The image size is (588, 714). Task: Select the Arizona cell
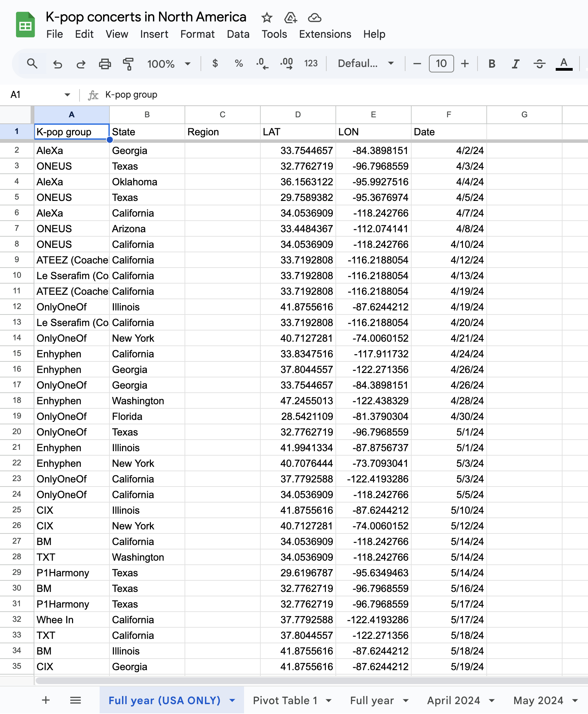click(x=147, y=229)
